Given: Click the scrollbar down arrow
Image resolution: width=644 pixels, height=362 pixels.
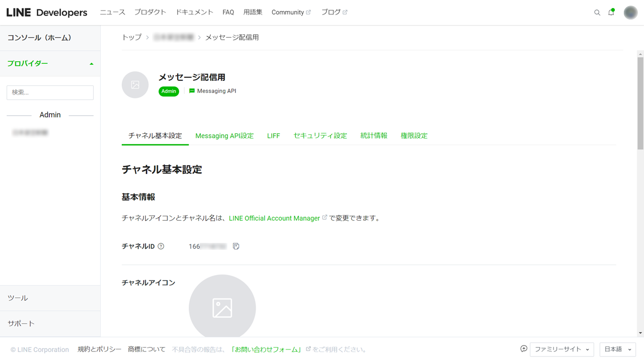Looking at the screenshot, I should (640, 333).
